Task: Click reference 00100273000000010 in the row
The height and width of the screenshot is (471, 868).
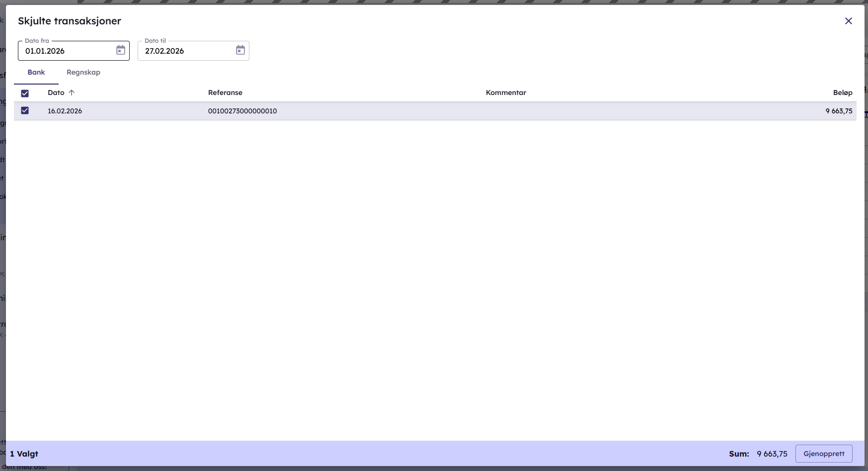Action: [242, 111]
